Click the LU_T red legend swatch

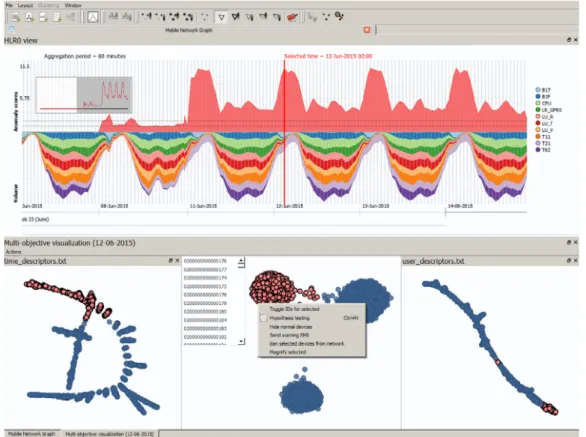[538, 123]
